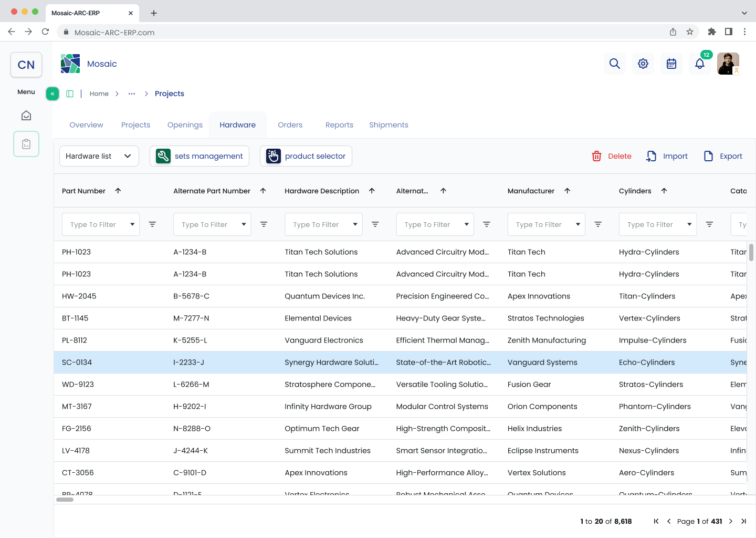Switch to the Shipments tab
The image size is (756, 538).
(x=388, y=125)
